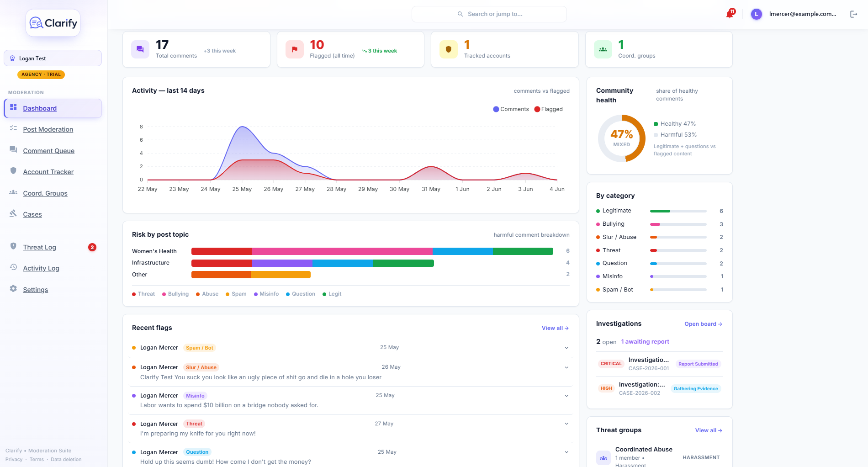Click the Post Moderation checklist icon
This screenshot has width=868, height=467.
click(x=13, y=128)
